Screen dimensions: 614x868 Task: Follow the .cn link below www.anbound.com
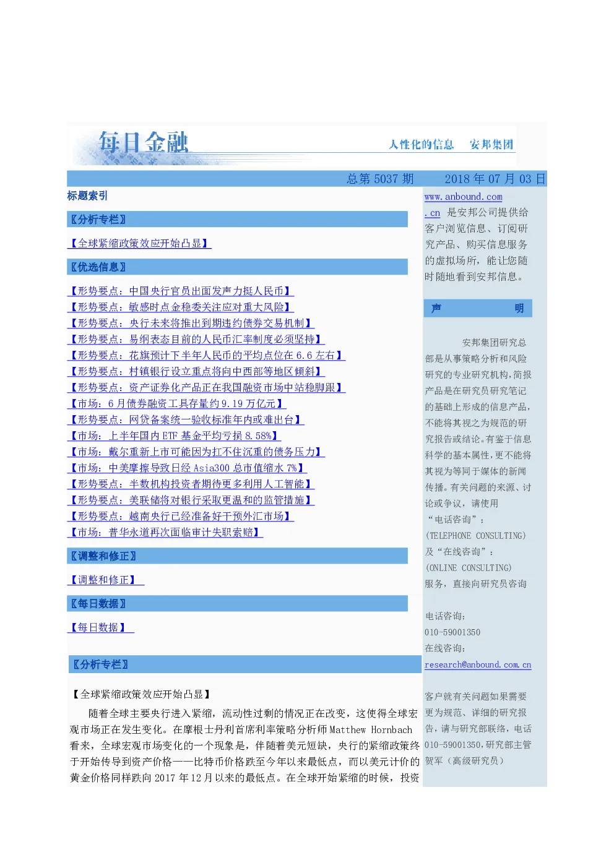pyautogui.click(x=432, y=213)
